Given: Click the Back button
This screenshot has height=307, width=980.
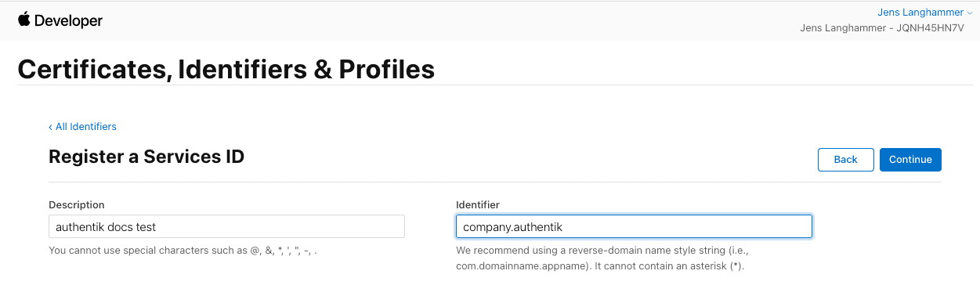Looking at the screenshot, I should point(845,159).
